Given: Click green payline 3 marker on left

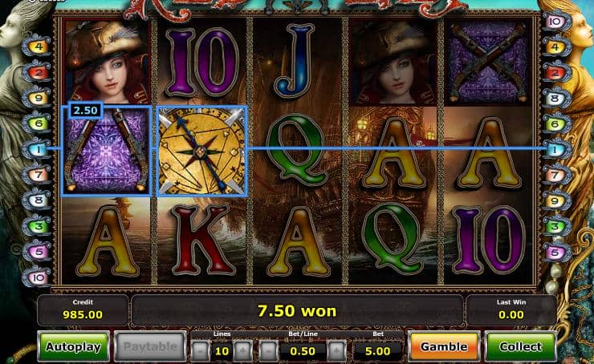Looking at the screenshot, I should pyautogui.click(x=36, y=226).
